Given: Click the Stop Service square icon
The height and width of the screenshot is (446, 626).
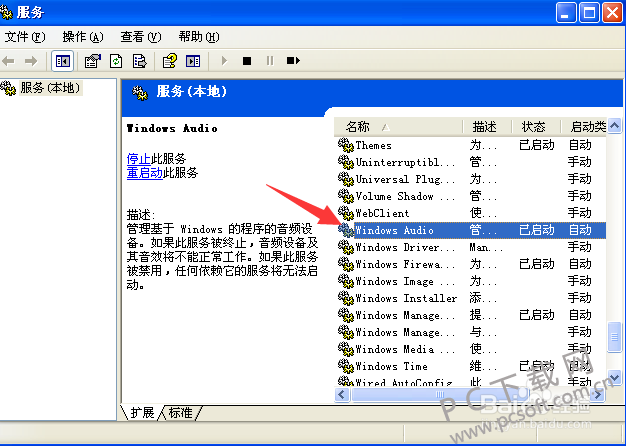Looking at the screenshot, I should 247,61.
